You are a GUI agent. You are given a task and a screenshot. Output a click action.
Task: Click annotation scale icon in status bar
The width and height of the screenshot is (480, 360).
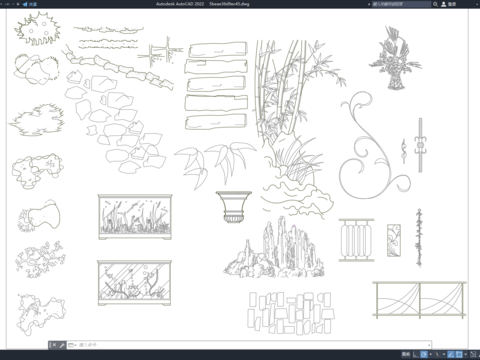(474, 354)
